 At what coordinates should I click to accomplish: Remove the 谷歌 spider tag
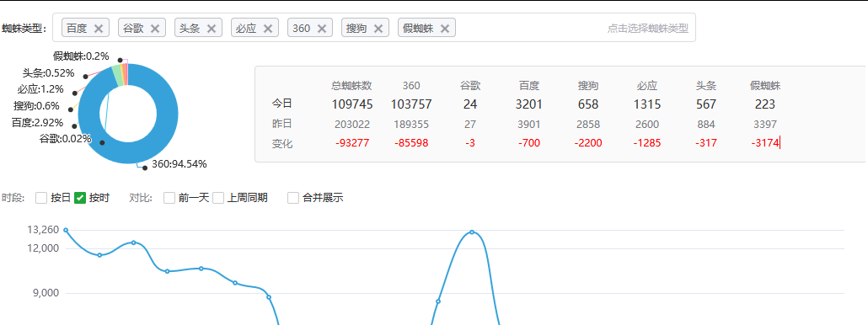pyautogui.click(x=155, y=28)
